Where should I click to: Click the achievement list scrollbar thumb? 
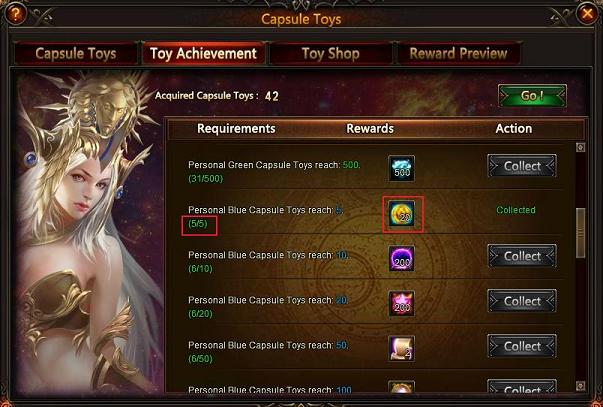(x=580, y=233)
